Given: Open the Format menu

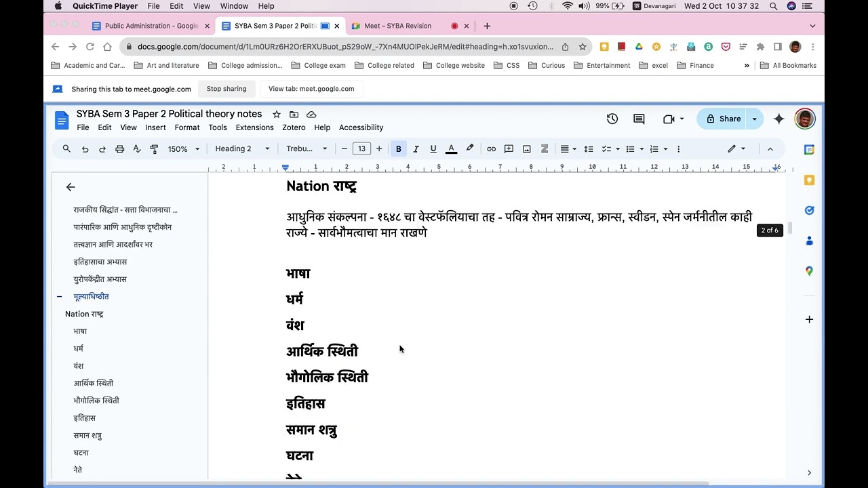Looking at the screenshot, I should tap(187, 127).
